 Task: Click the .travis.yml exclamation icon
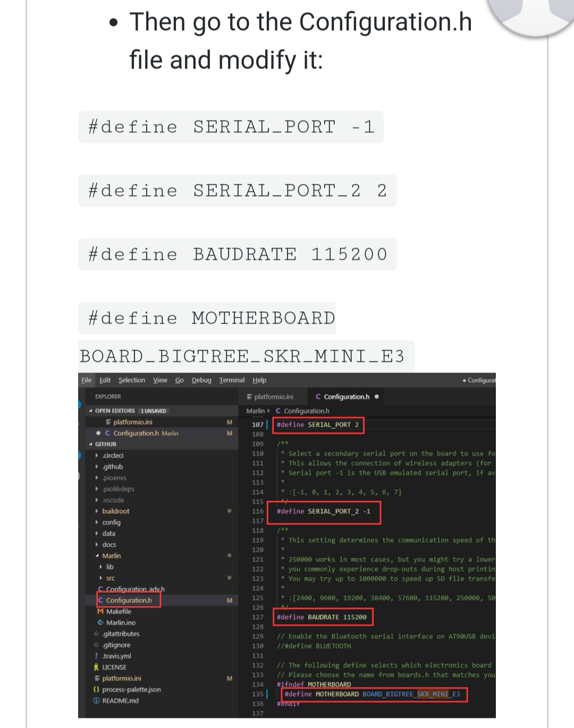(97, 656)
